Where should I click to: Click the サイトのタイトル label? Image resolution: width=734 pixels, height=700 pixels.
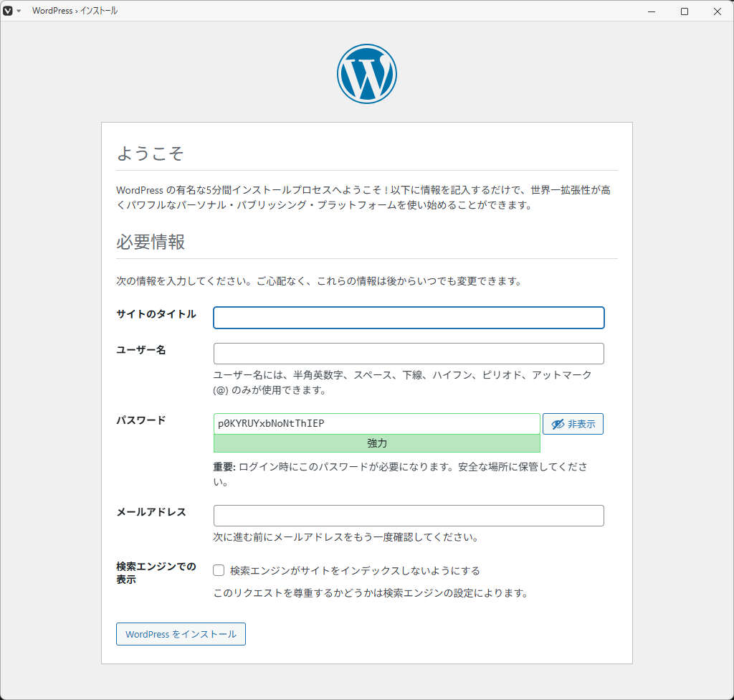tap(156, 314)
